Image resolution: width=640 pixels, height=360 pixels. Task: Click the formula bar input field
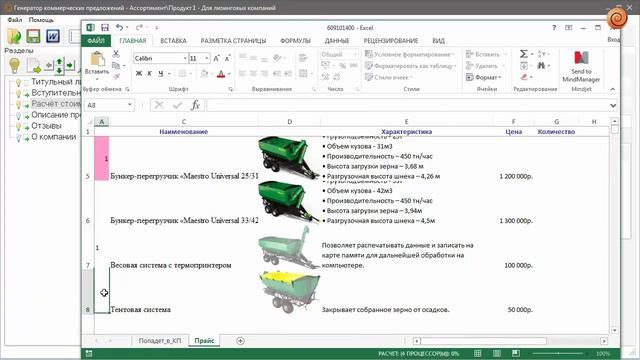[407, 105]
